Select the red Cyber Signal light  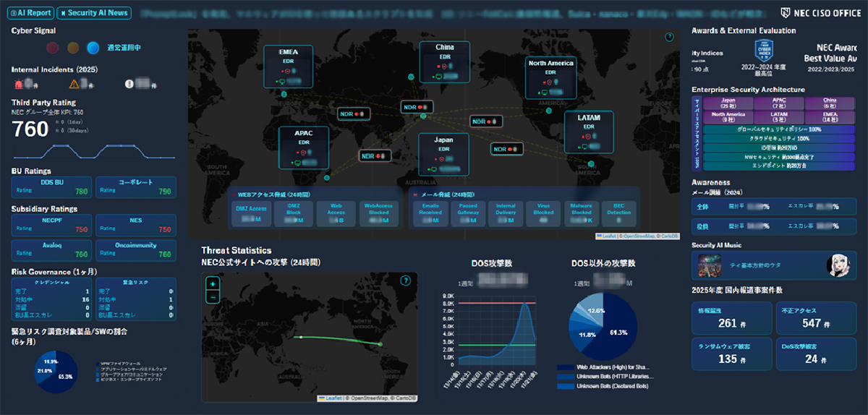point(52,48)
